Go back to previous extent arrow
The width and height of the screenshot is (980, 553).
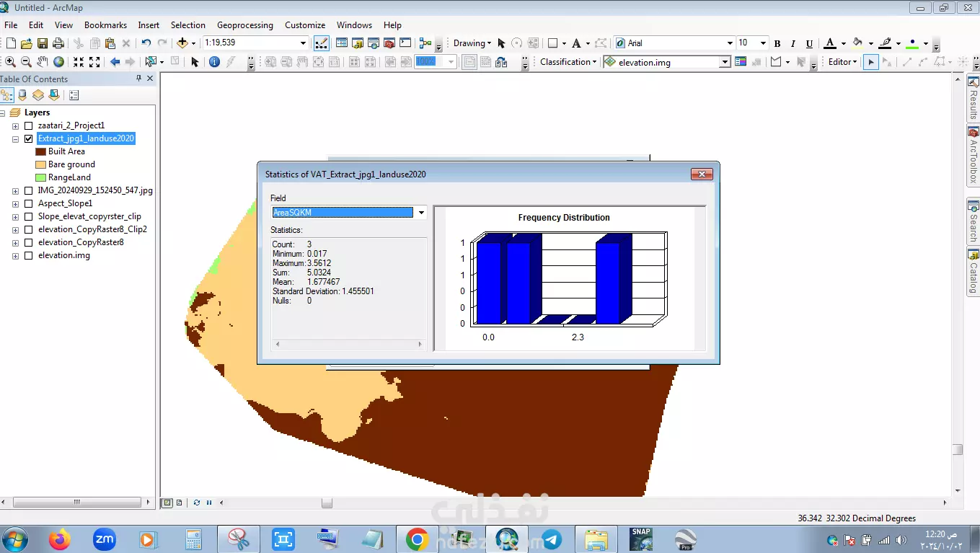click(115, 62)
